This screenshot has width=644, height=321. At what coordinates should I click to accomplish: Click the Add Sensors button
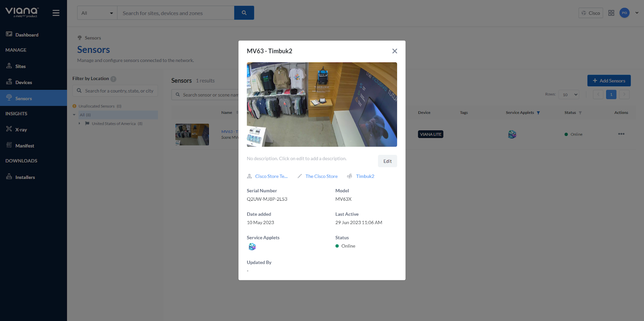[609, 81]
